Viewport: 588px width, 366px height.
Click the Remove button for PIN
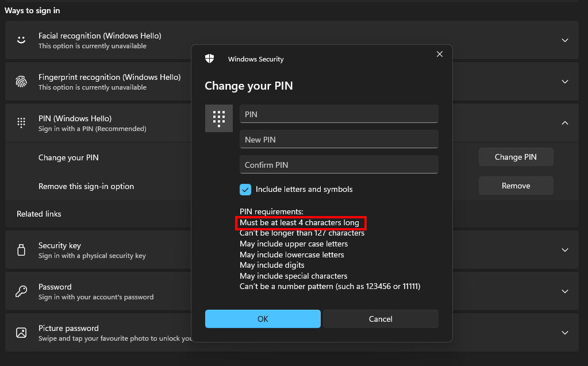[516, 186]
